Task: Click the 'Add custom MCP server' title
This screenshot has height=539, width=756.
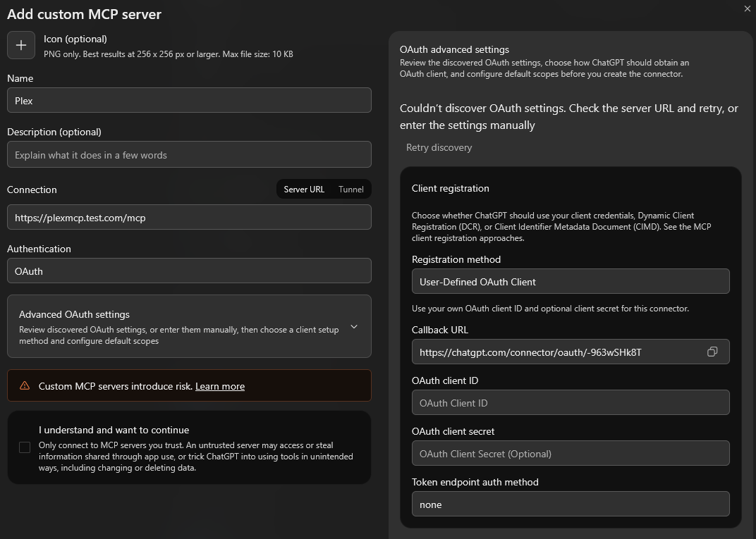Action: [85, 14]
